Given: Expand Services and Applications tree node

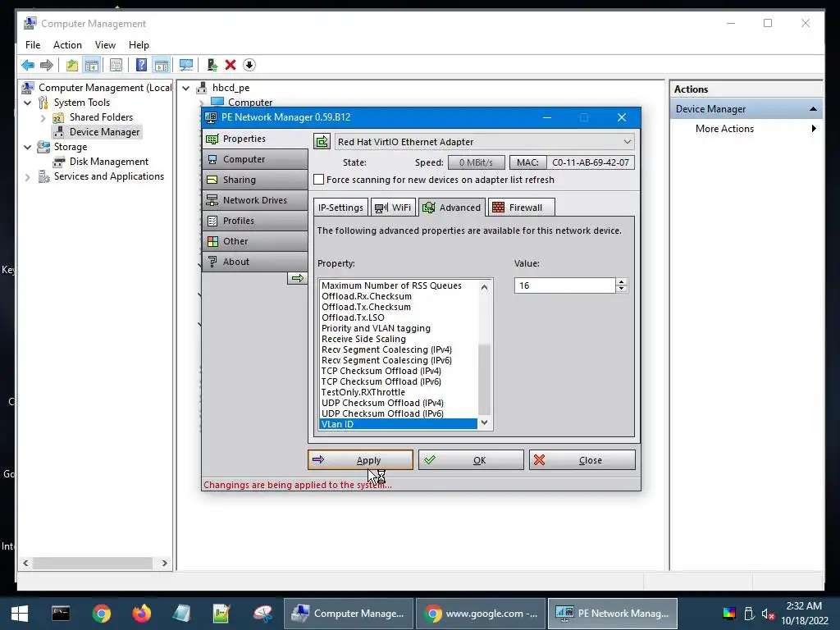Looking at the screenshot, I should 28,177.
